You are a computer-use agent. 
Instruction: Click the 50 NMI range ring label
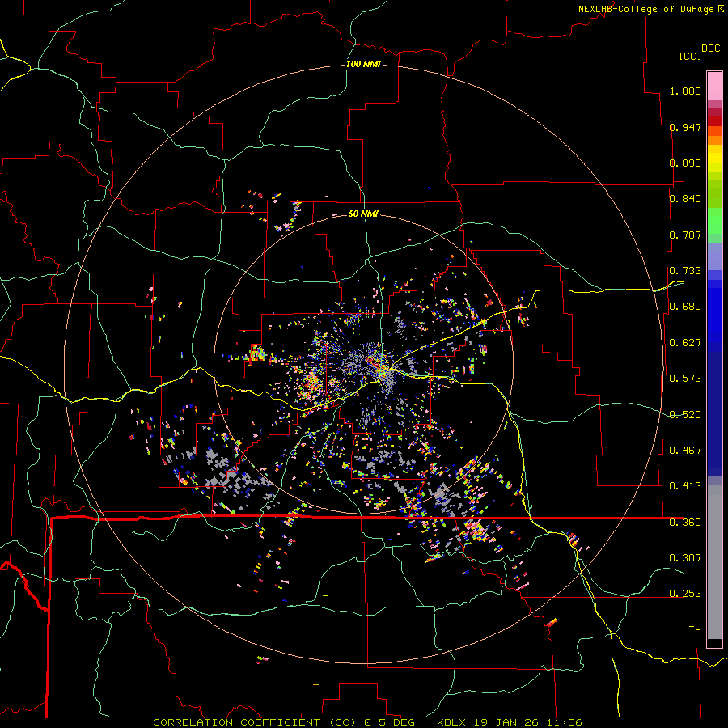pos(363,214)
